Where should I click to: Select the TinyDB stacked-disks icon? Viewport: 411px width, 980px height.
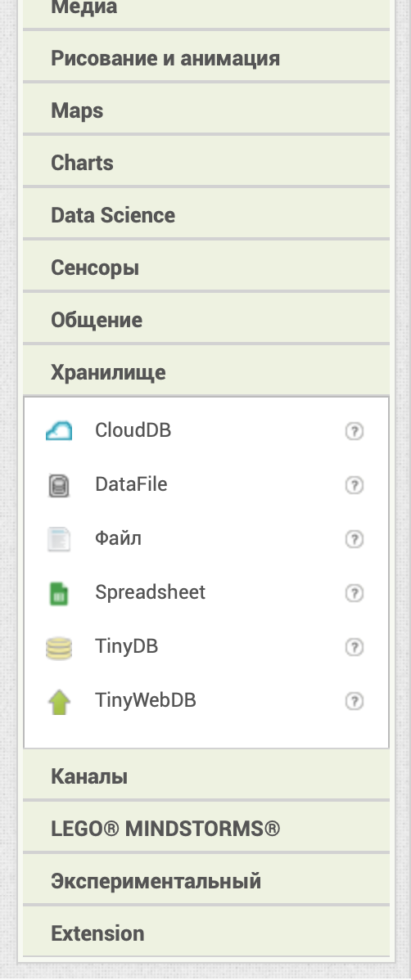[59, 648]
